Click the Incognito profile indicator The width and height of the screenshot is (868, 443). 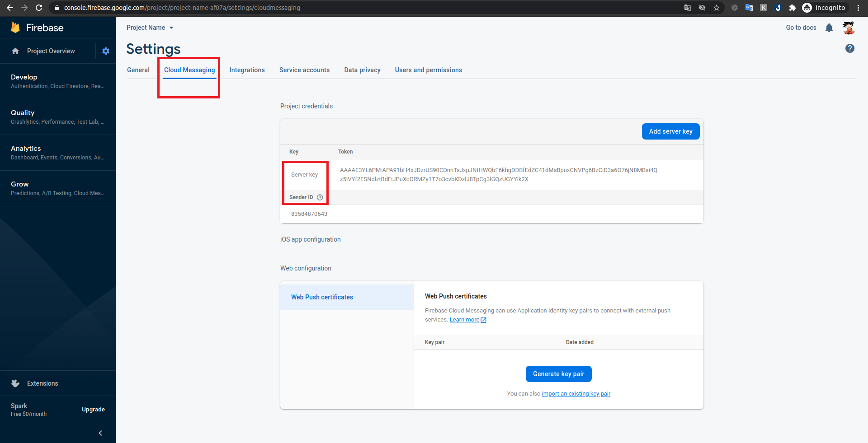[x=824, y=8]
